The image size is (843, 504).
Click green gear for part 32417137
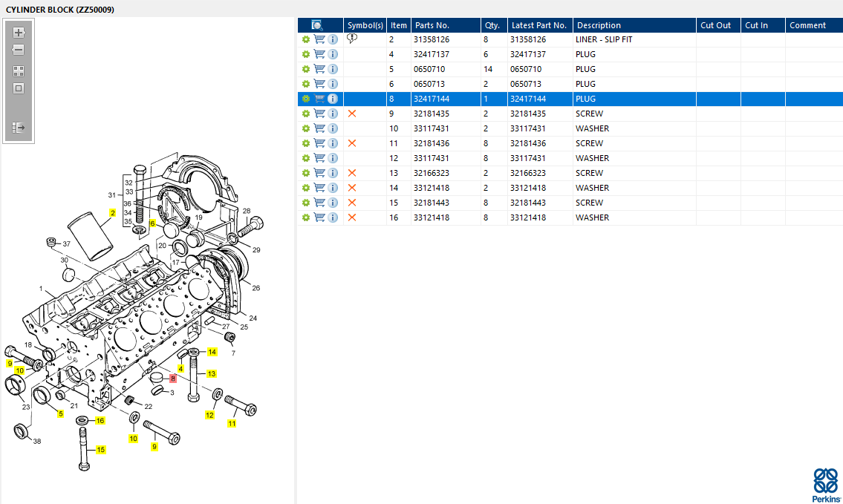[305, 54]
